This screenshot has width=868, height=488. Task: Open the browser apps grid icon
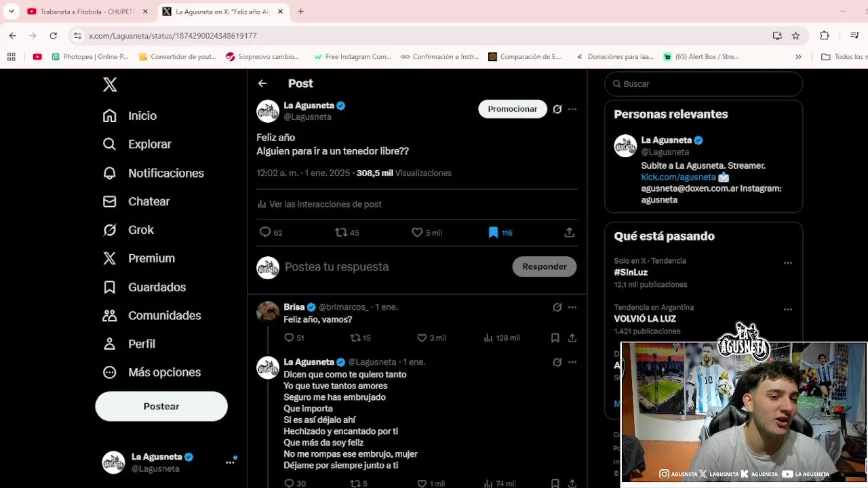(x=12, y=57)
